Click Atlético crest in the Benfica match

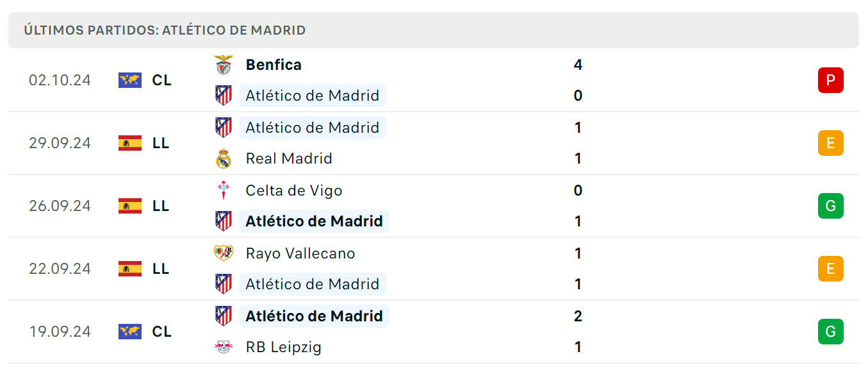(x=224, y=96)
